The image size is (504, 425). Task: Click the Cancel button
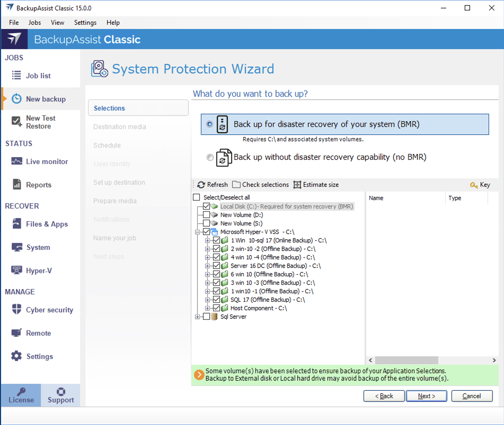(x=472, y=396)
